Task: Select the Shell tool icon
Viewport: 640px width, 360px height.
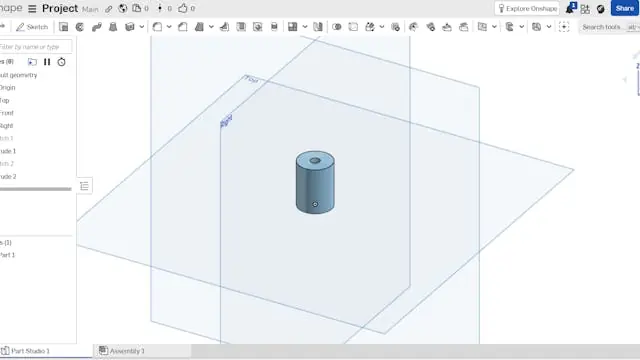Action: click(x=241, y=27)
